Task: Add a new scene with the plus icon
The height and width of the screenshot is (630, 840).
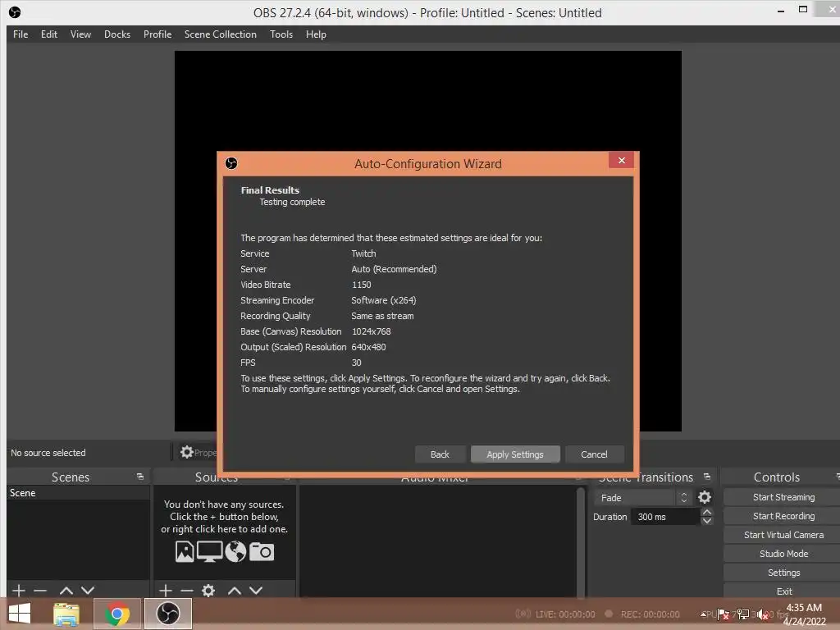Action: click(x=19, y=591)
